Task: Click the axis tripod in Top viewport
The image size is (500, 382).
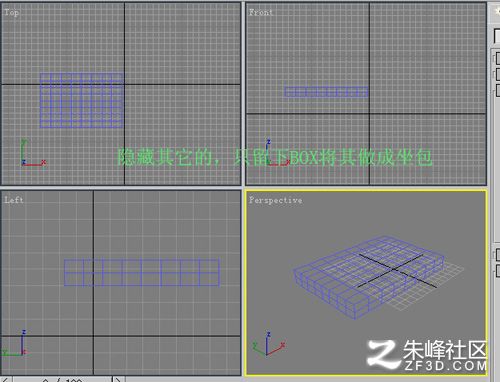Action: [33, 153]
